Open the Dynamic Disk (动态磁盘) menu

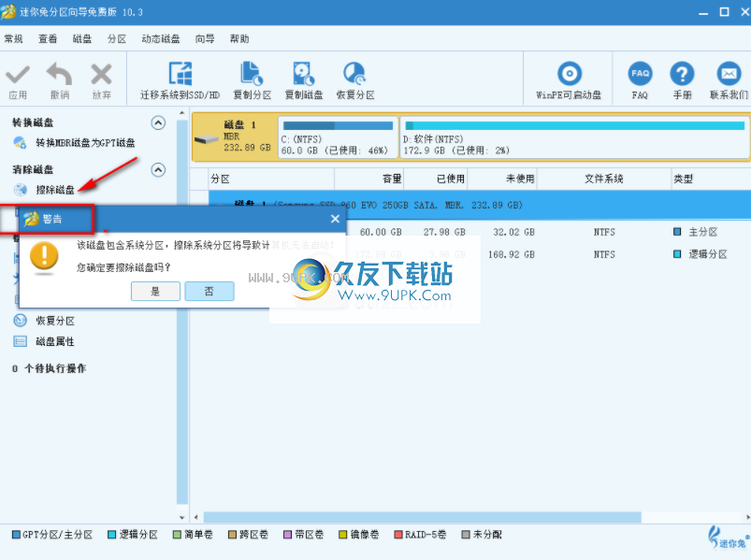click(161, 38)
